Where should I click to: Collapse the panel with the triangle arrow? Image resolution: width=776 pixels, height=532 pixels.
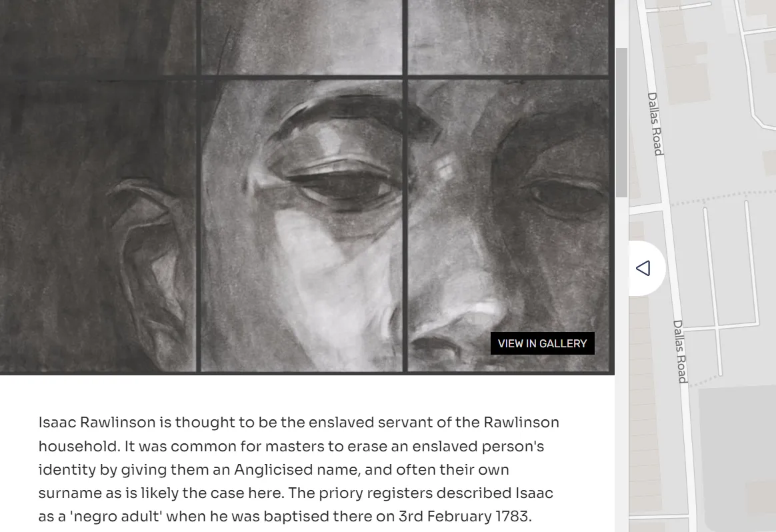tap(643, 268)
